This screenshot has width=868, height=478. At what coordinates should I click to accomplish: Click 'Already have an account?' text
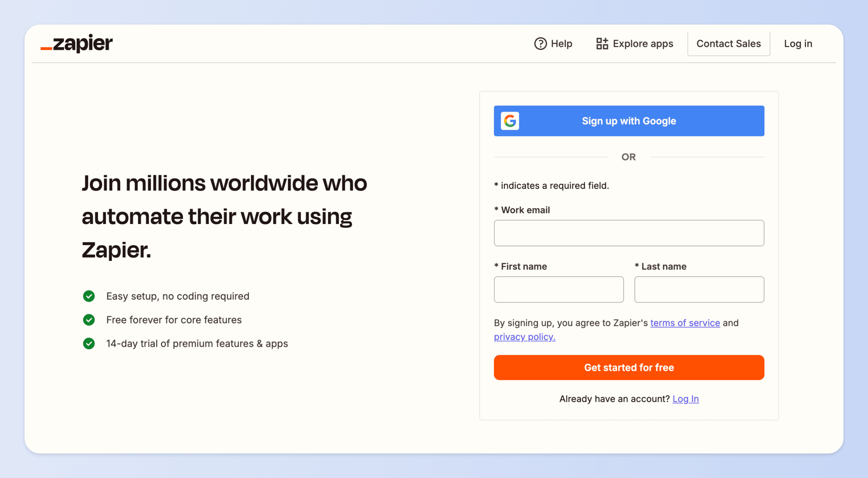614,399
